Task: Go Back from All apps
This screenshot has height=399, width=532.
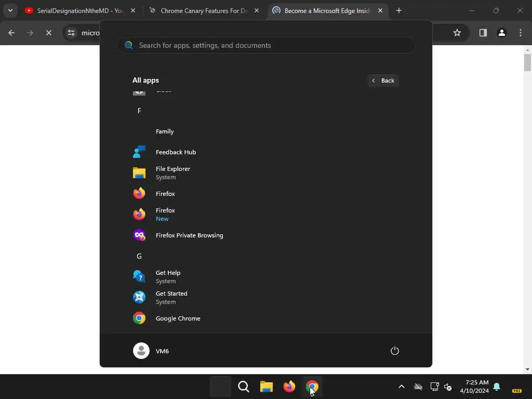Action: [x=383, y=81]
